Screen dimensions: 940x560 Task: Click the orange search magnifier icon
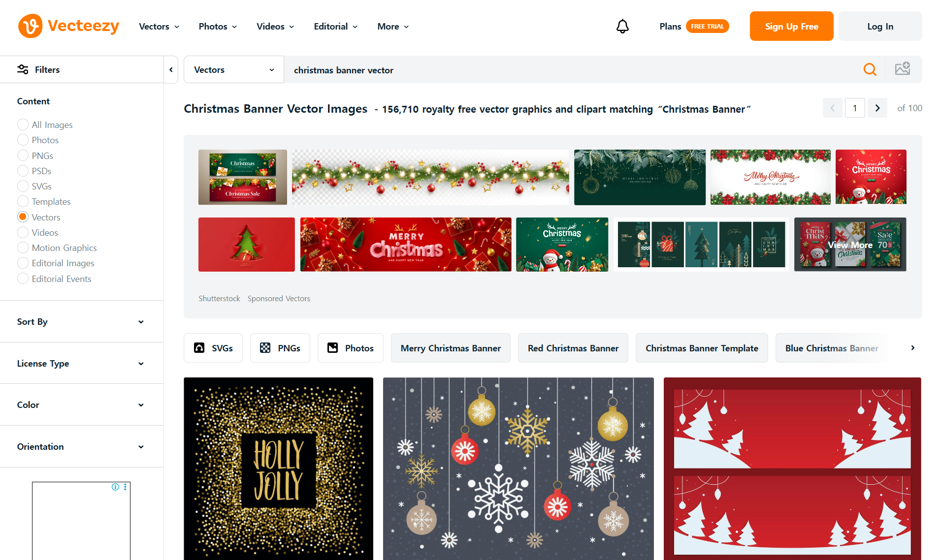(870, 69)
